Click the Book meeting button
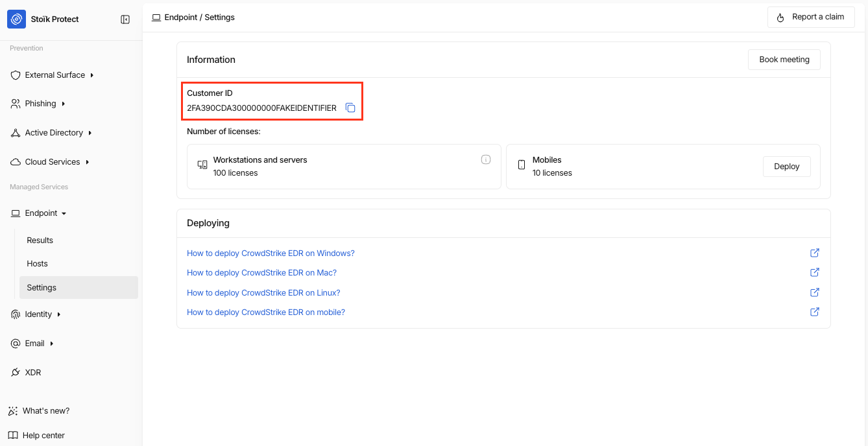868x446 pixels. tap(784, 60)
